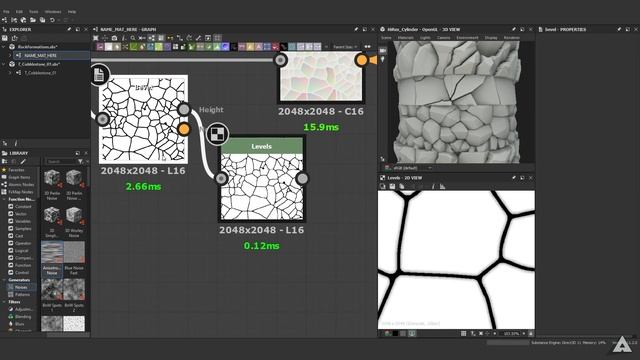The image size is (640, 360).
Task: Select the Levels node thumbnail
Action: click(262, 187)
